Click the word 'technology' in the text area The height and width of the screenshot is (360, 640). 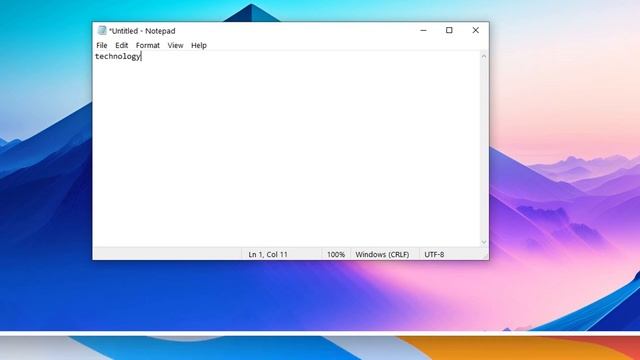click(118, 56)
